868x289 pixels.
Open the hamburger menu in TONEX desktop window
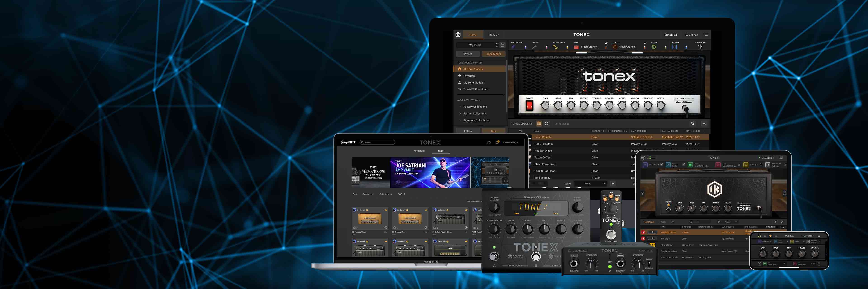click(706, 35)
